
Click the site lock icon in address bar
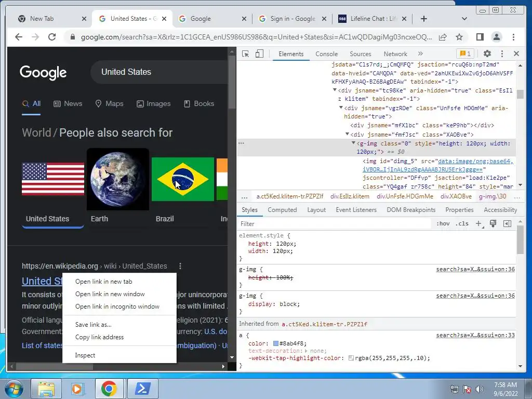pyautogui.click(x=72, y=37)
